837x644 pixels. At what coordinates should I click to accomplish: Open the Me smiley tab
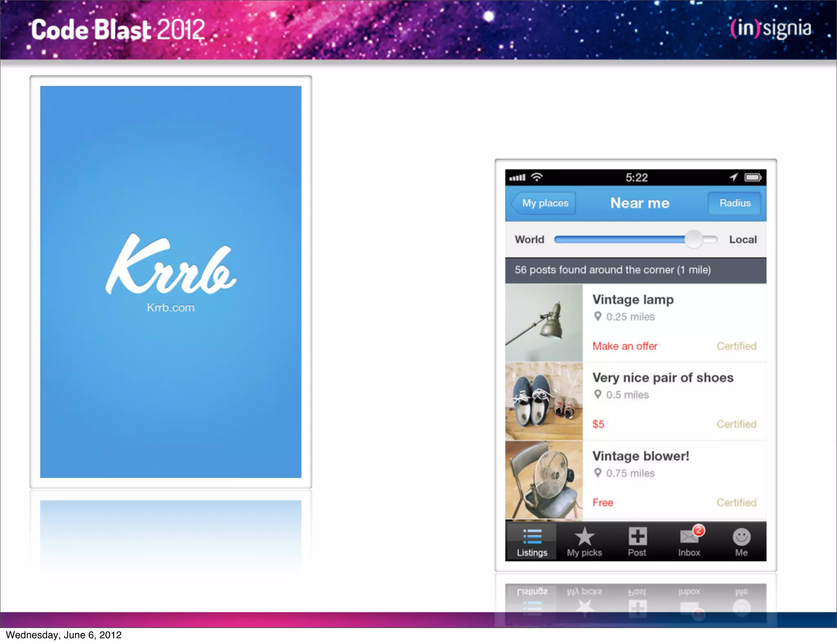[x=741, y=542]
